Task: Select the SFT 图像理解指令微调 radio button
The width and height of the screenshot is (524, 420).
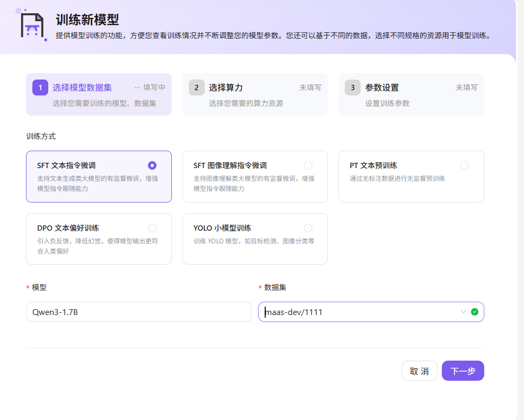Action: click(308, 165)
